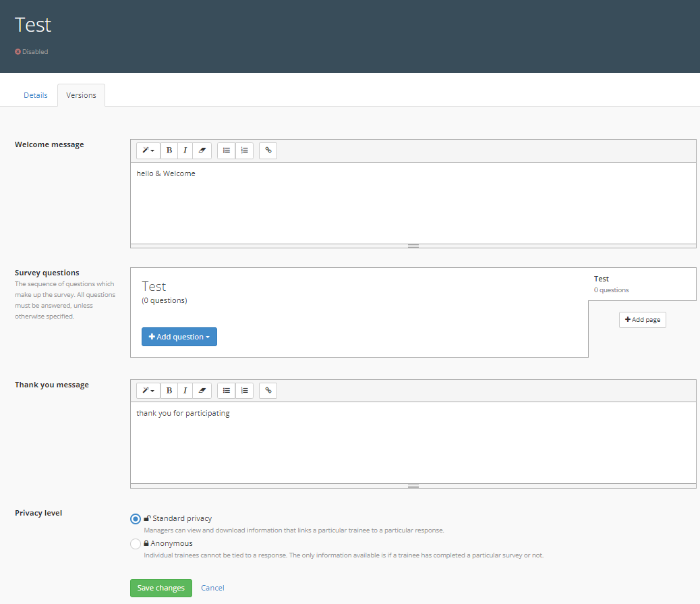
Task: Select Standard privacy radio option
Action: (x=136, y=519)
